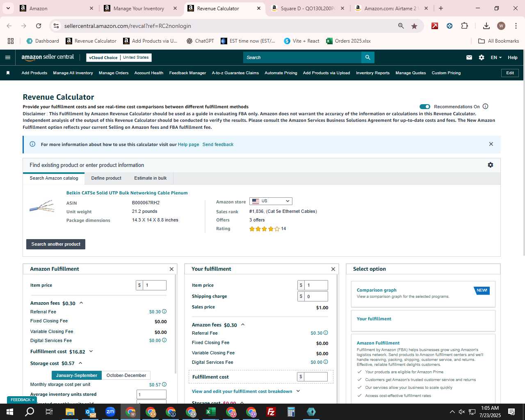Click the Seller Central search box
This screenshot has width=525, height=420.
[x=302, y=57]
